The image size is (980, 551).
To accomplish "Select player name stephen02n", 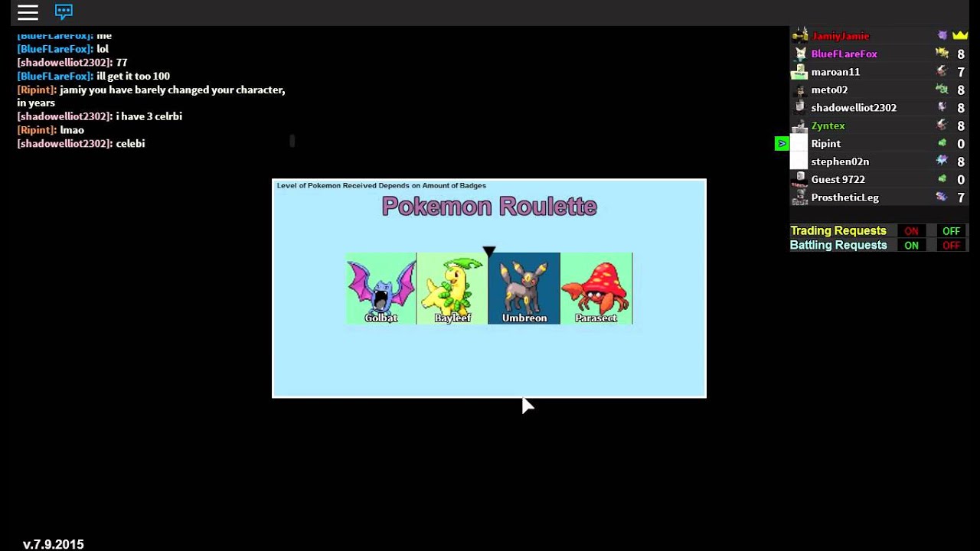I will [840, 161].
